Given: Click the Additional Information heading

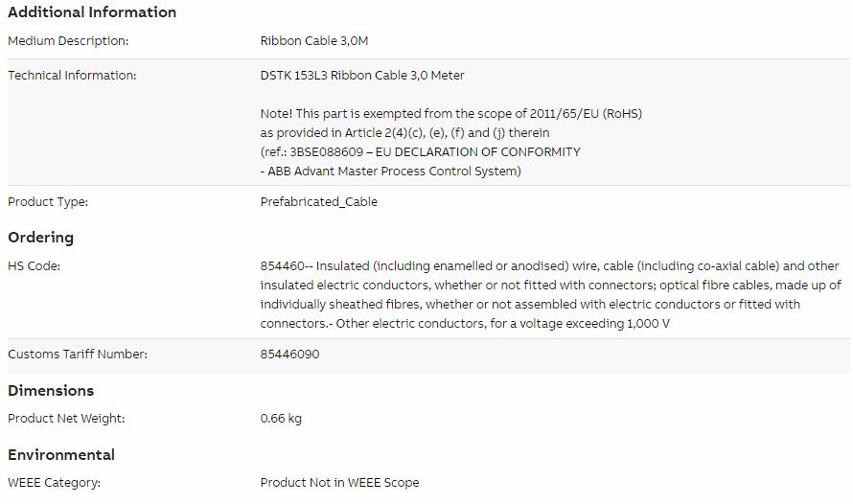Looking at the screenshot, I should point(92,11).
